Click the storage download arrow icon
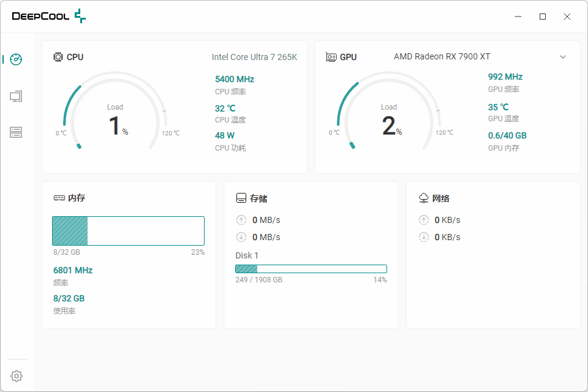Viewport: 588px width, 392px height. [x=241, y=237]
